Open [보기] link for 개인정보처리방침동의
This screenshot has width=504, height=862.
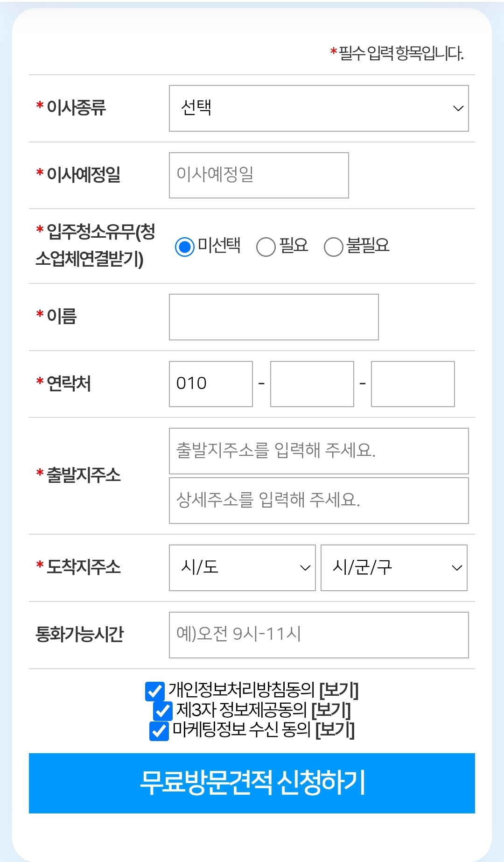click(x=339, y=690)
